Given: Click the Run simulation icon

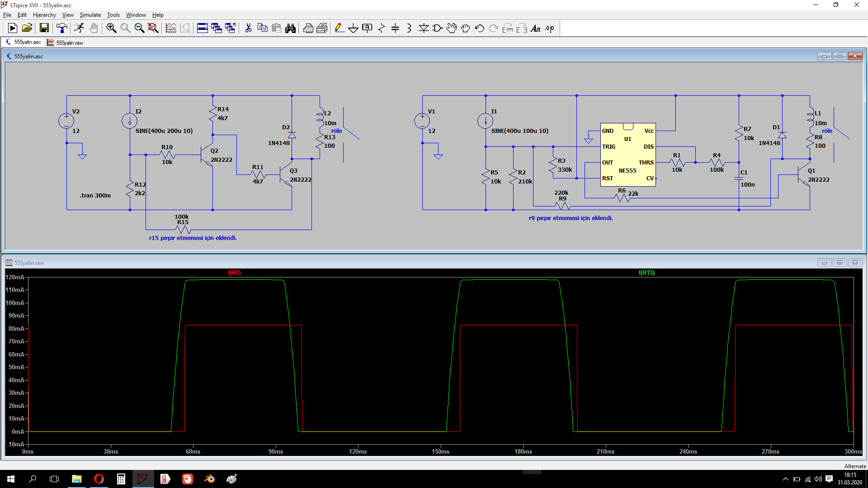Looking at the screenshot, I should coord(13,28).
